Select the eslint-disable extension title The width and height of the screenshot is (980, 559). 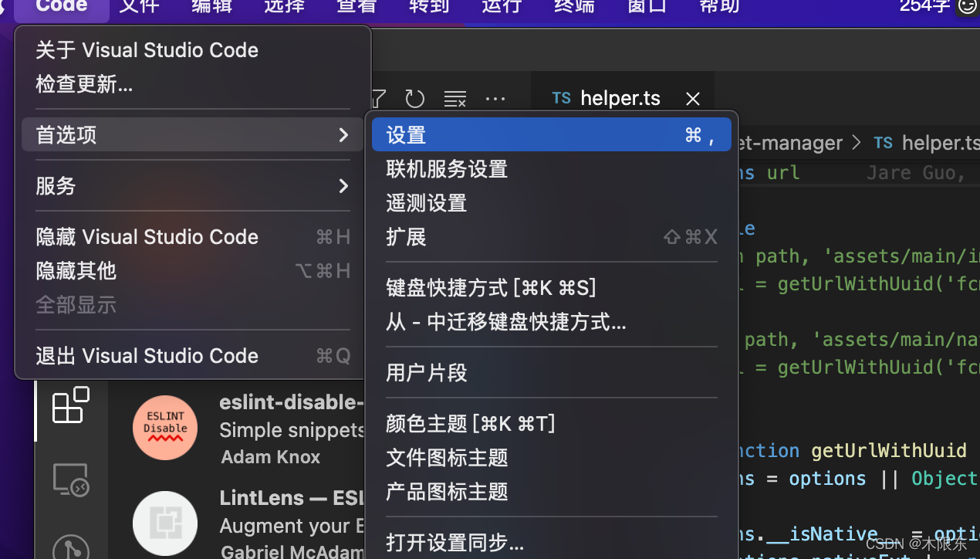point(291,402)
